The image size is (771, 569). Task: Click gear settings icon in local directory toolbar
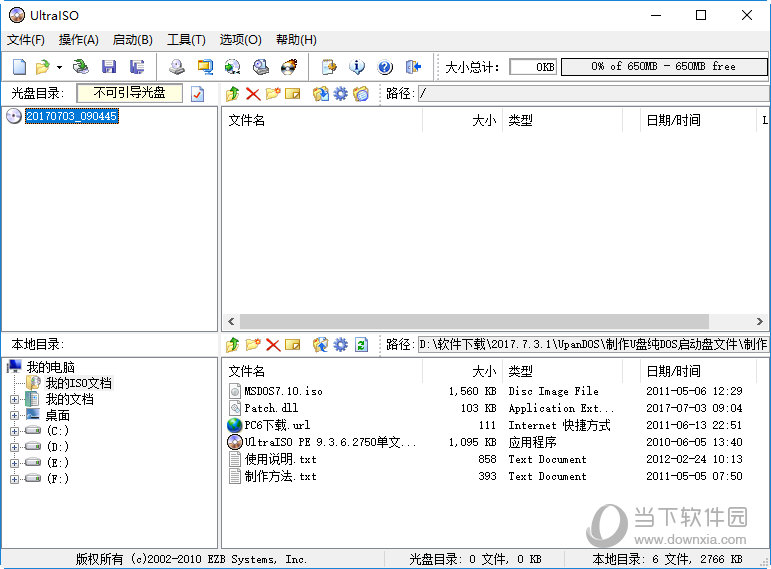coord(341,344)
